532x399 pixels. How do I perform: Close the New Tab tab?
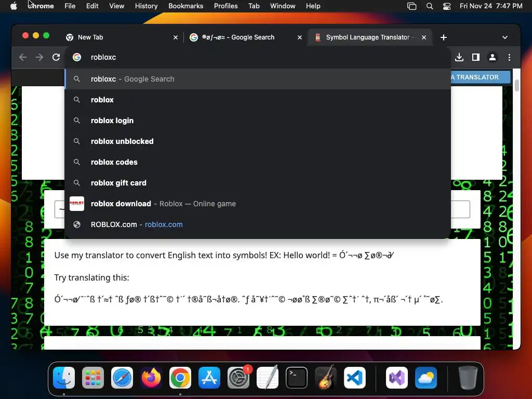click(x=176, y=37)
